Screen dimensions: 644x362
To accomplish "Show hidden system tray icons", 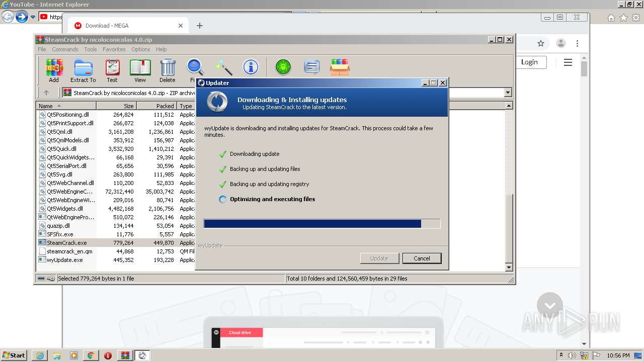I will pos(561,355).
